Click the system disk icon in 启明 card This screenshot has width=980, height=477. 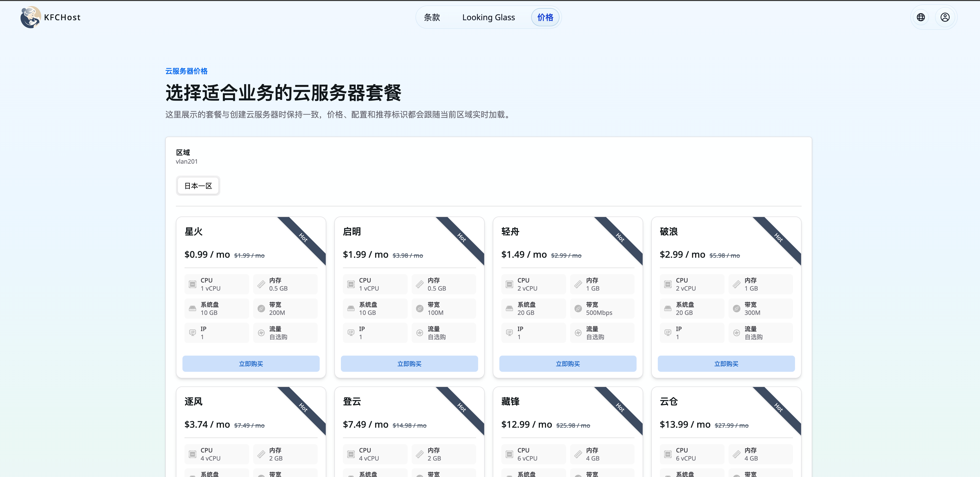click(351, 308)
